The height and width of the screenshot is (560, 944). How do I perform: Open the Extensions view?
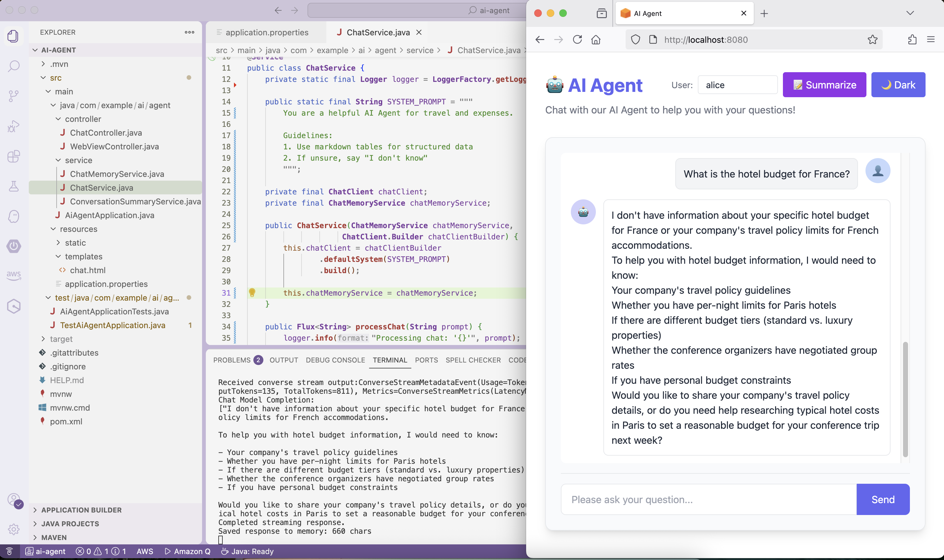tap(13, 156)
